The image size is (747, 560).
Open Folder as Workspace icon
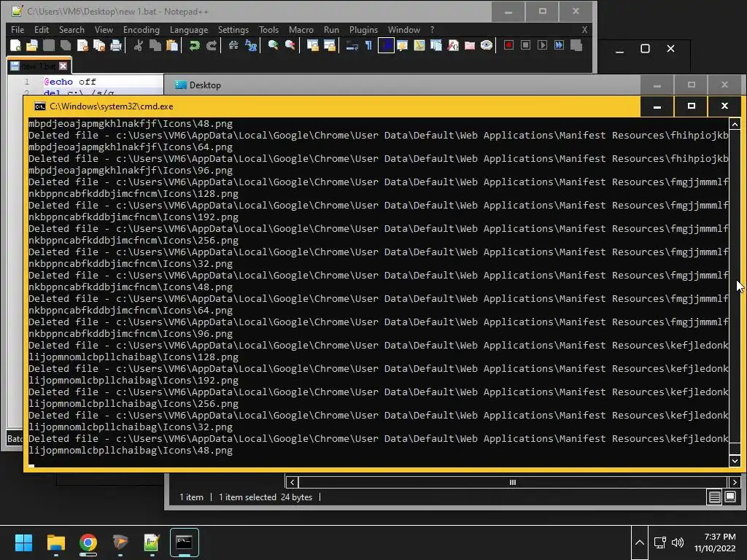coord(470,46)
